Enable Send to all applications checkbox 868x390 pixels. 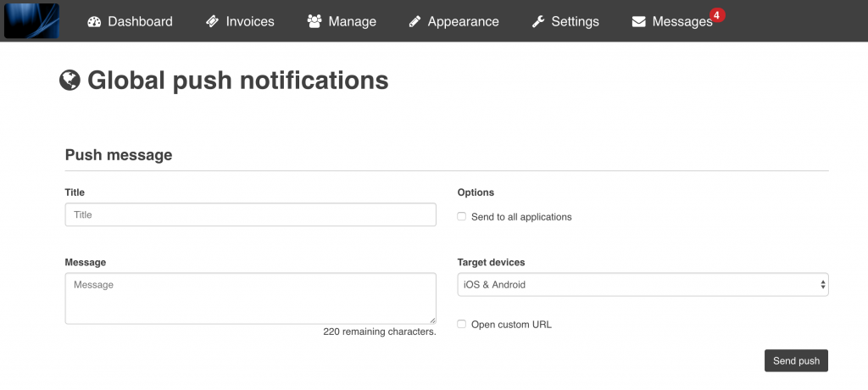click(462, 217)
